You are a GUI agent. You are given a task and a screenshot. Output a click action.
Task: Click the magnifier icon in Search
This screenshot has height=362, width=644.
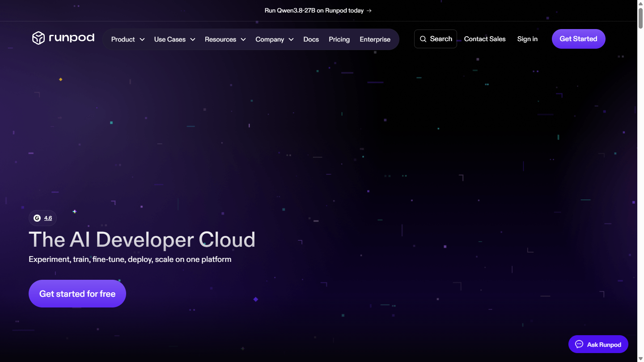tap(423, 39)
